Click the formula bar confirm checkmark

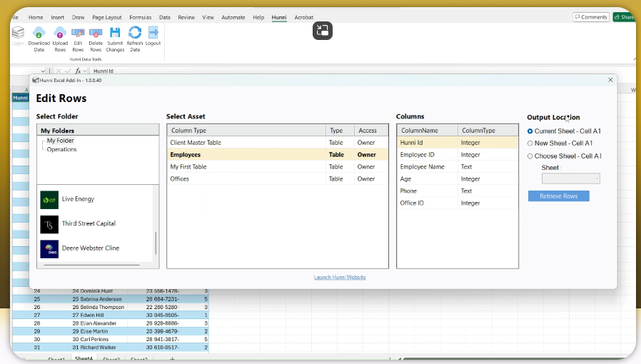68,71
